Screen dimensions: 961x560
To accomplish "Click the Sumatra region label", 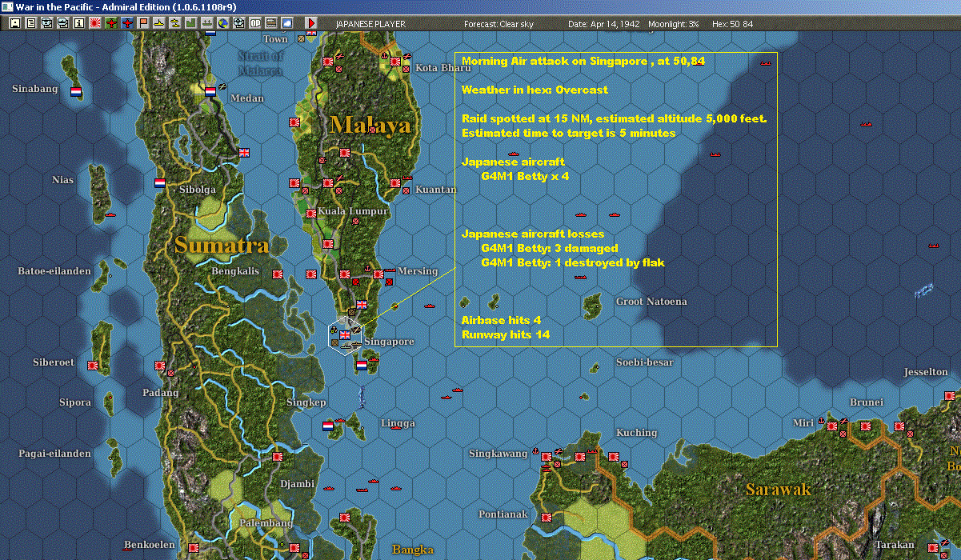I will pyautogui.click(x=220, y=245).
